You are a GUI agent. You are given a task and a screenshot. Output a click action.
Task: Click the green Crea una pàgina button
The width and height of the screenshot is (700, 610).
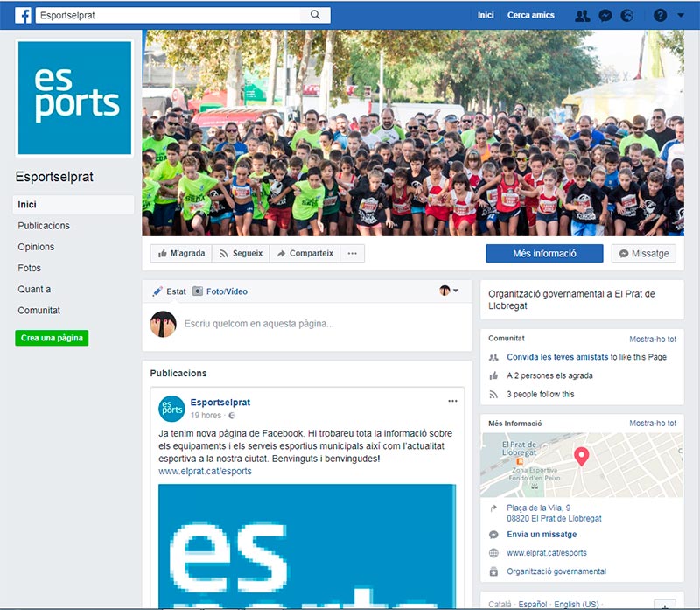coord(52,338)
